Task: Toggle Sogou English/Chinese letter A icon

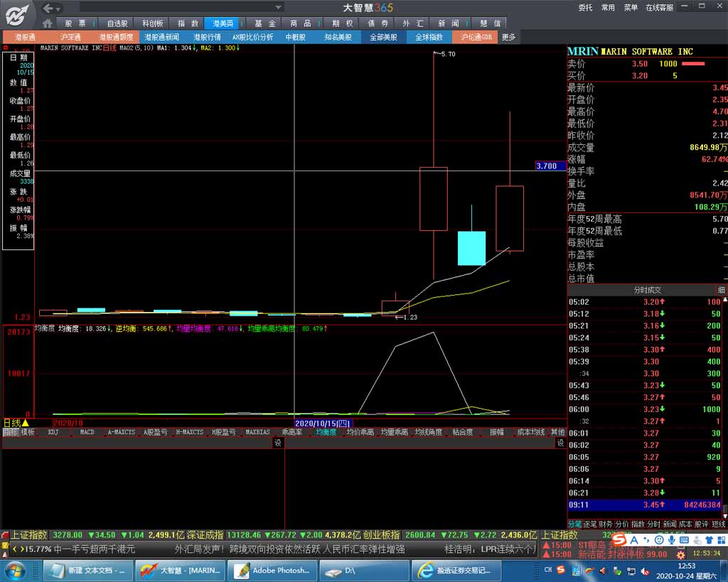Action: tap(634, 540)
